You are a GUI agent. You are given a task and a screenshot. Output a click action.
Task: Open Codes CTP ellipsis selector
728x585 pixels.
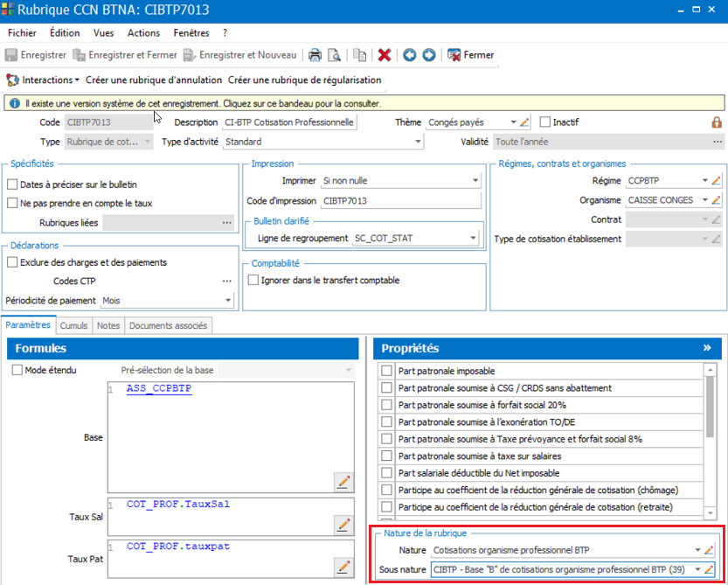tap(226, 281)
